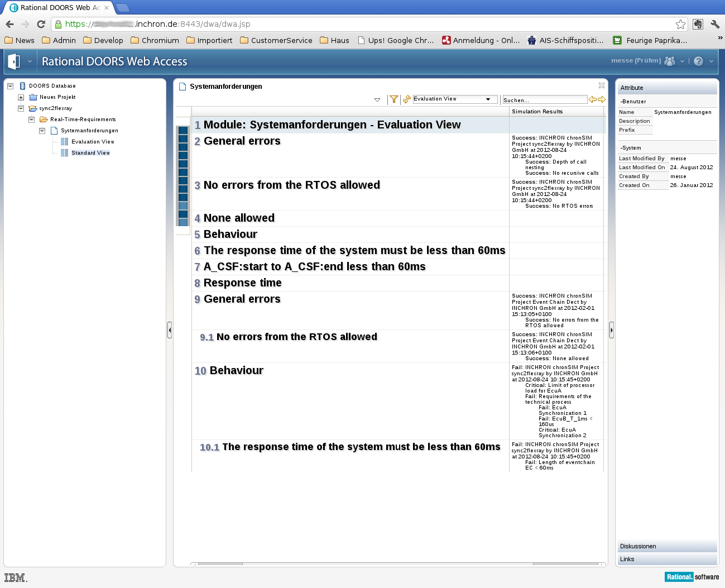Viewport: 725px width, 588px height.
Task: Go to next search result arrow
Action: click(602, 99)
